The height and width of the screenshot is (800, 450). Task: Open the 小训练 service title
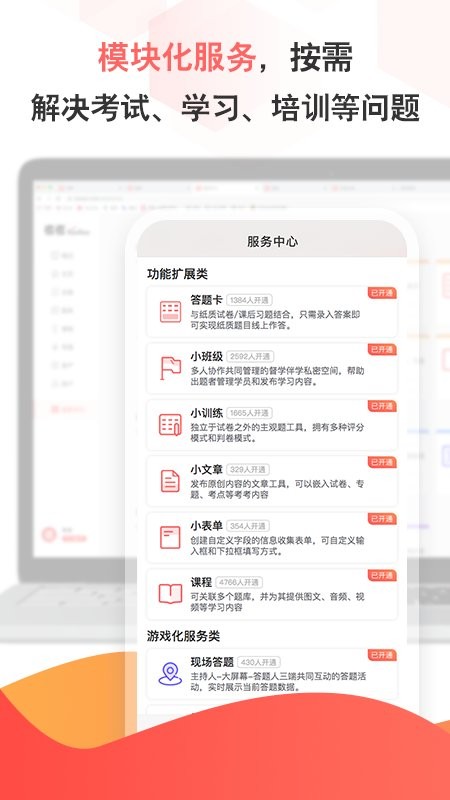(206, 412)
